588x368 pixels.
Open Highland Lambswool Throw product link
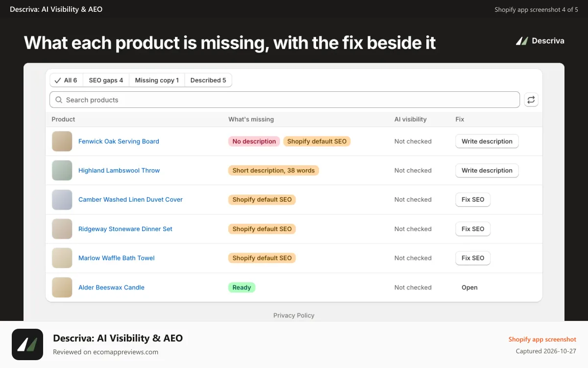(x=119, y=170)
